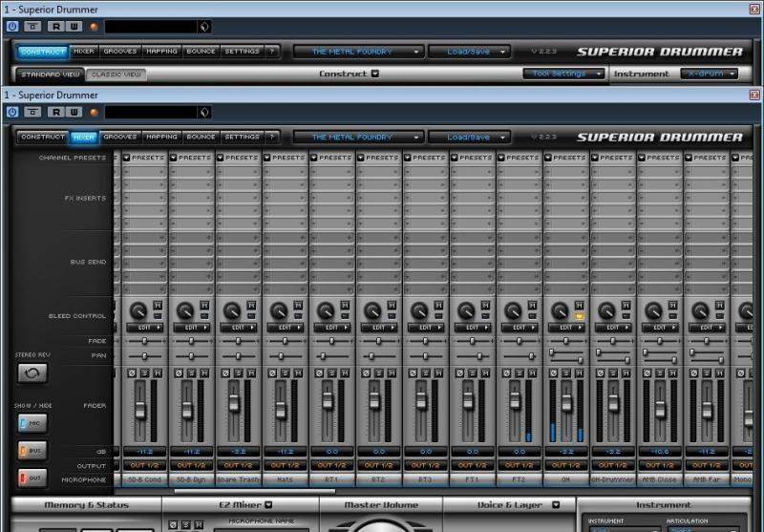This screenshot has height=532, width=764.
Task: Click the volume fader handle on the RT2 channel
Action: coord(374,398)
